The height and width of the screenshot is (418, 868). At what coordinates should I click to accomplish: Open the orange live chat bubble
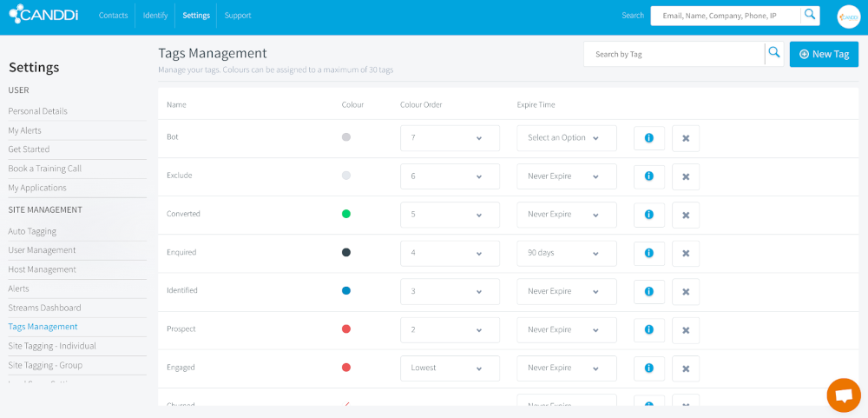coord(844,395)
